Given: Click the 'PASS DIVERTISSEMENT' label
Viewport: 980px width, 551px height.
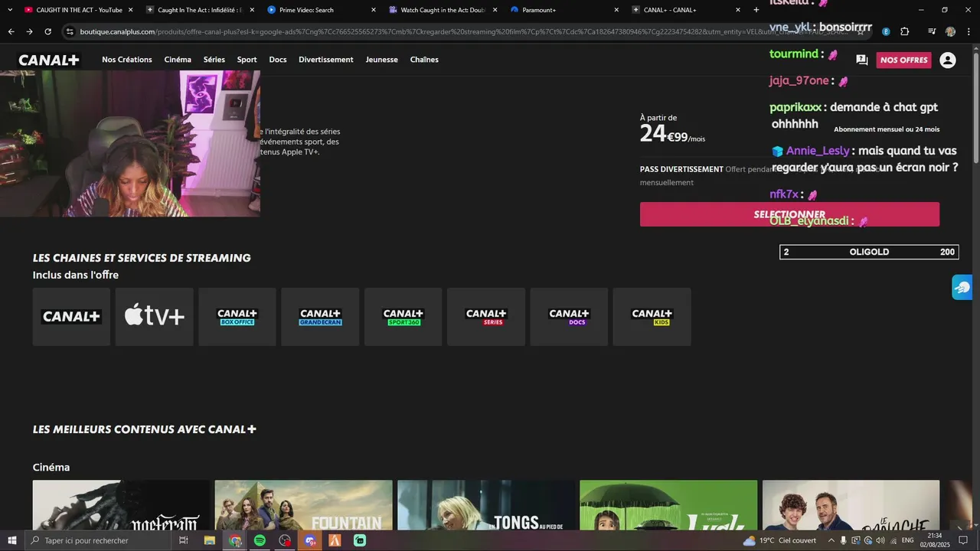Looking at the screenshot, I should [681, 169].
